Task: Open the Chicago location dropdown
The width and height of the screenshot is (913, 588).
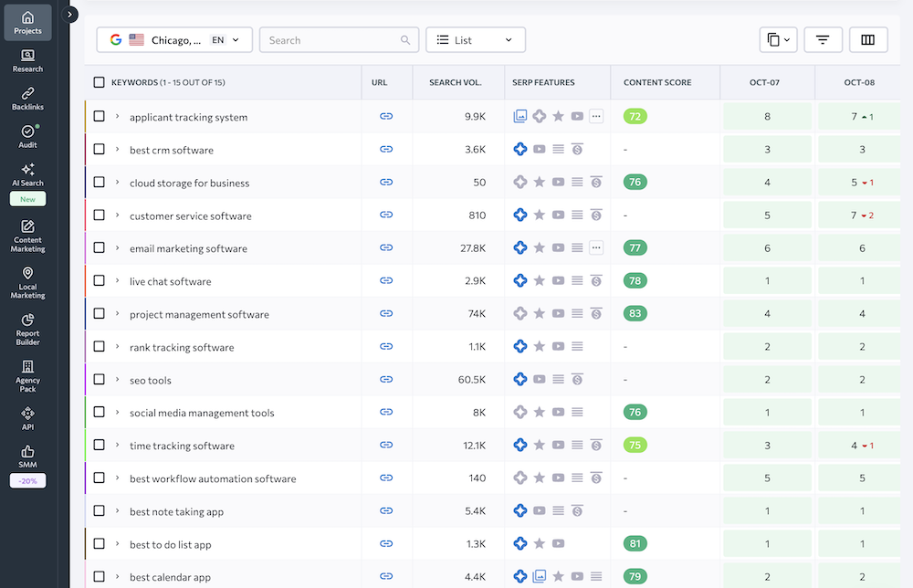Action: click(x=174, y=39)
